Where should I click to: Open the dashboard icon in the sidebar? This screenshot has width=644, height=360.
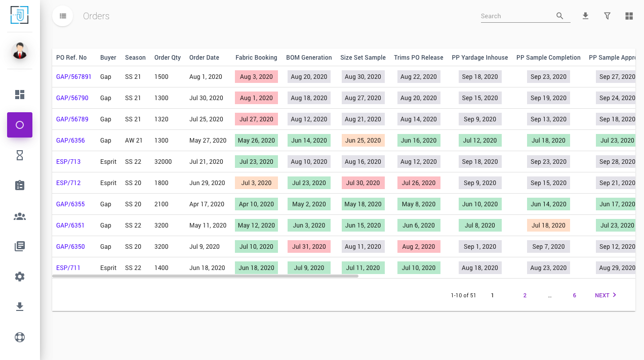20,95
